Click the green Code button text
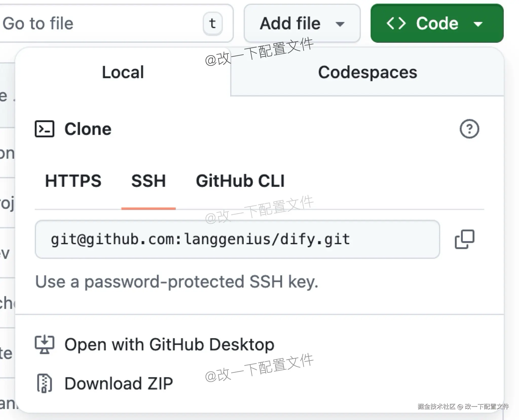This screenshot has height=420, width=519. point(437,24)
